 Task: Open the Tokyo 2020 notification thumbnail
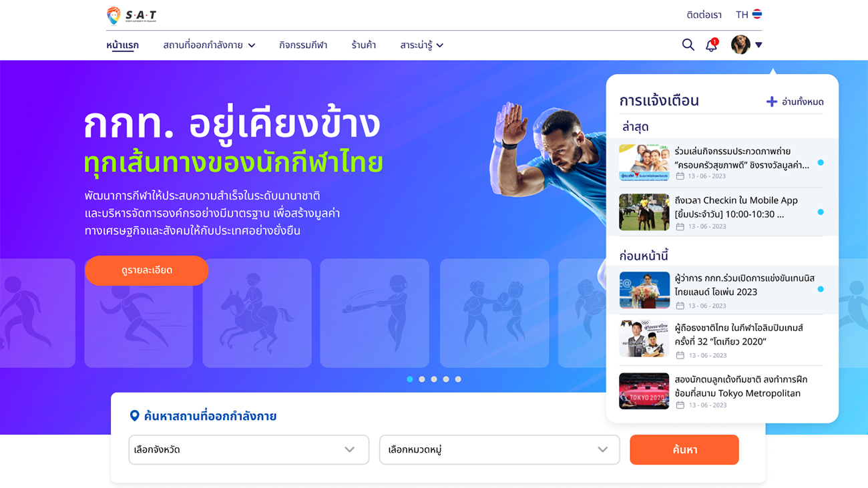644,391
